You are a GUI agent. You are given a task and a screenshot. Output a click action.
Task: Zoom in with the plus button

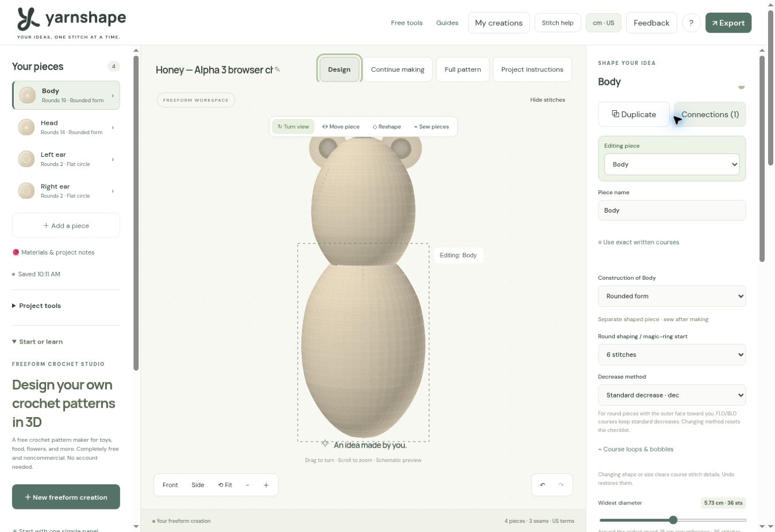[266, 485]
